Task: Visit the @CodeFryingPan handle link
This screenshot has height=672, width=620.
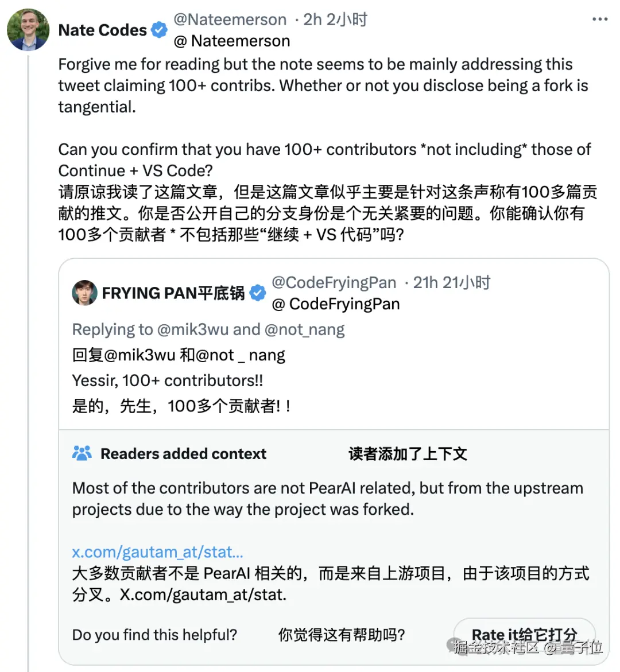Action: click(x=334, y=282)
